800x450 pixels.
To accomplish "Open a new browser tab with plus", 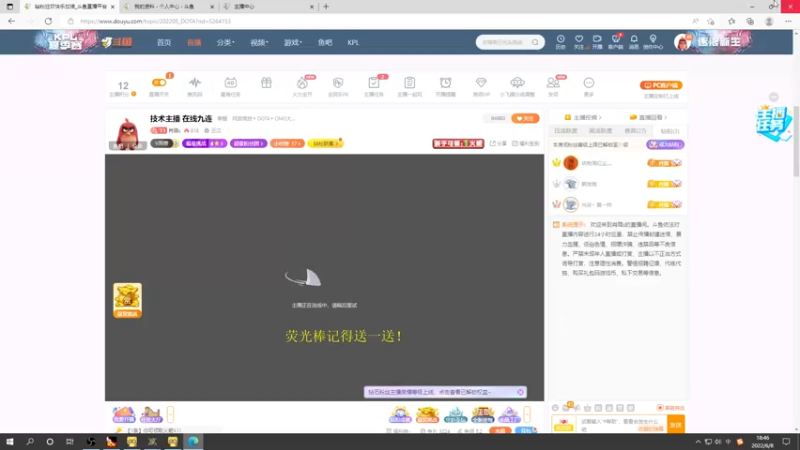I will point(326,7).
